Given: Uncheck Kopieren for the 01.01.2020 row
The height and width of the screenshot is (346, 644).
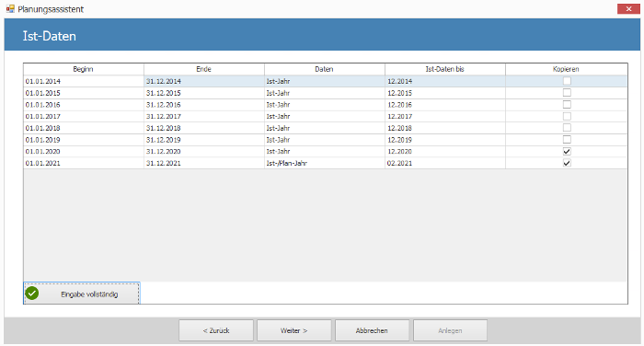Looking at the screenshot, I should [567, 151].
